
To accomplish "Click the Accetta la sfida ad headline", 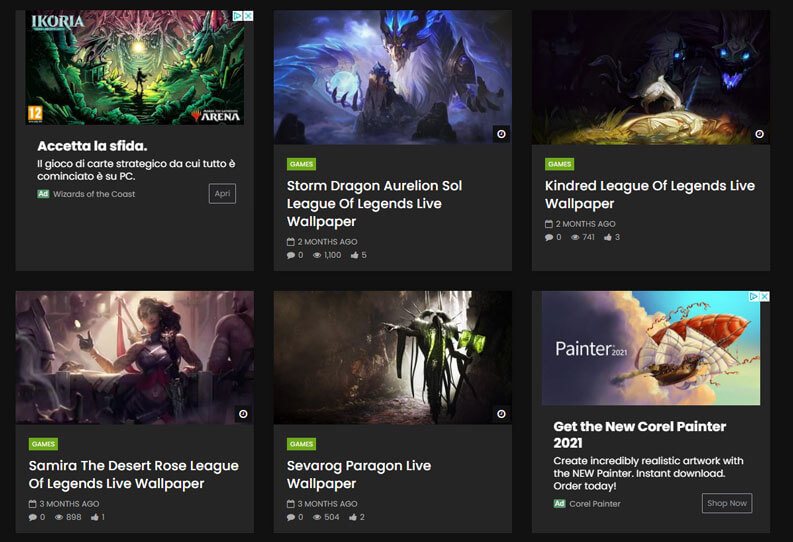I will click(92, 146).
